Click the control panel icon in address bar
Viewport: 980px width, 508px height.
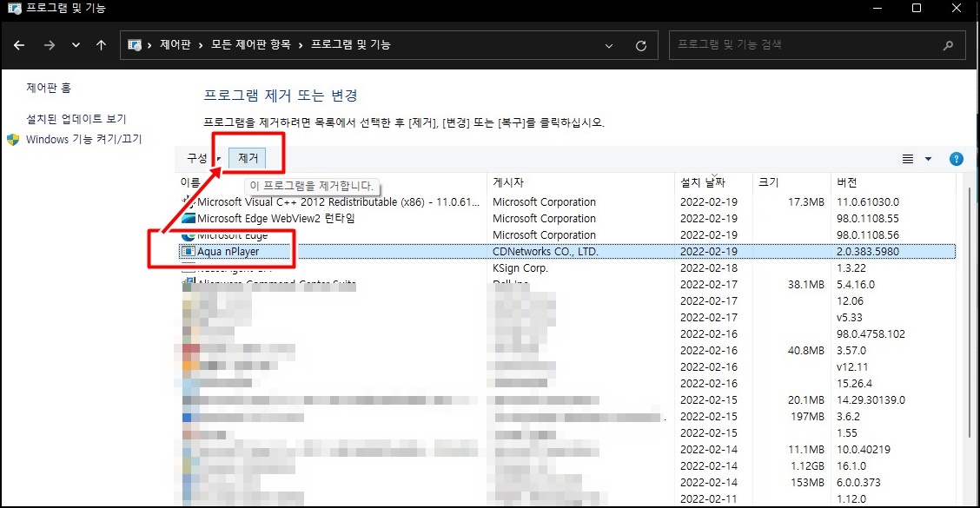[x=135, y=45]
